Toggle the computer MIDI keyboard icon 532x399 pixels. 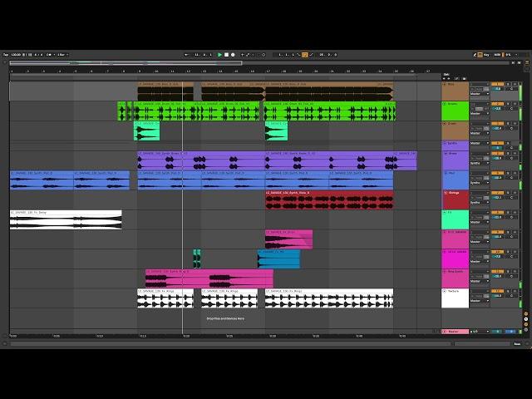tap(480, 55)
